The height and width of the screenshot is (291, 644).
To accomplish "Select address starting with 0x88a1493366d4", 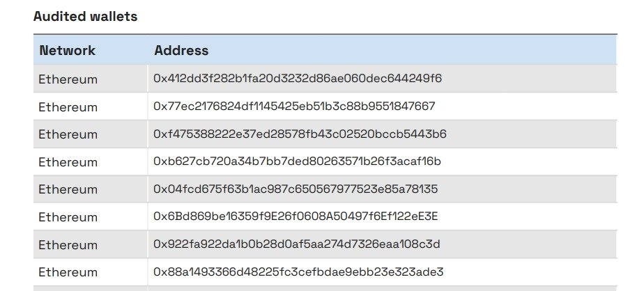I will point(298,272).
